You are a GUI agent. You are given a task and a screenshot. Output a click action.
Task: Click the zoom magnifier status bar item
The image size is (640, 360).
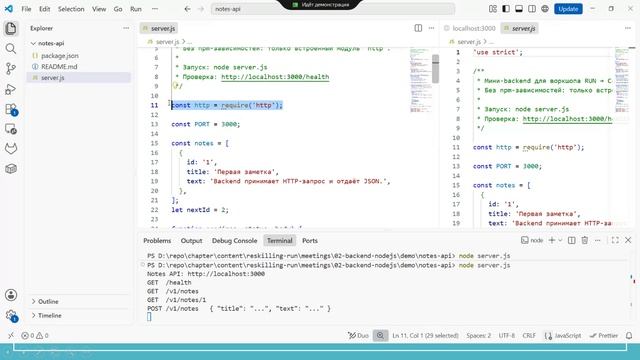click(x=380, y=336)
